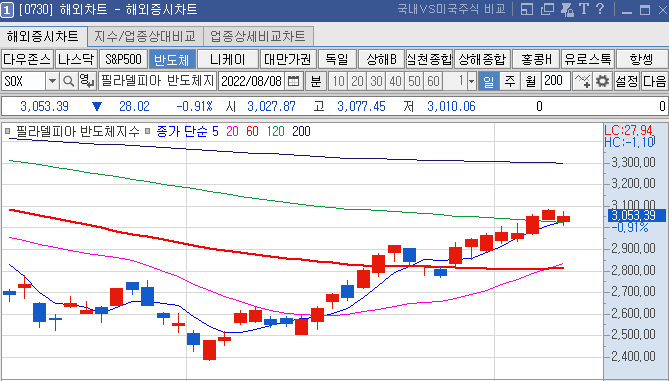Viewport: 669px width, 381px height.
Task: Click the low price 3,010.06
Action: point(451,106)
